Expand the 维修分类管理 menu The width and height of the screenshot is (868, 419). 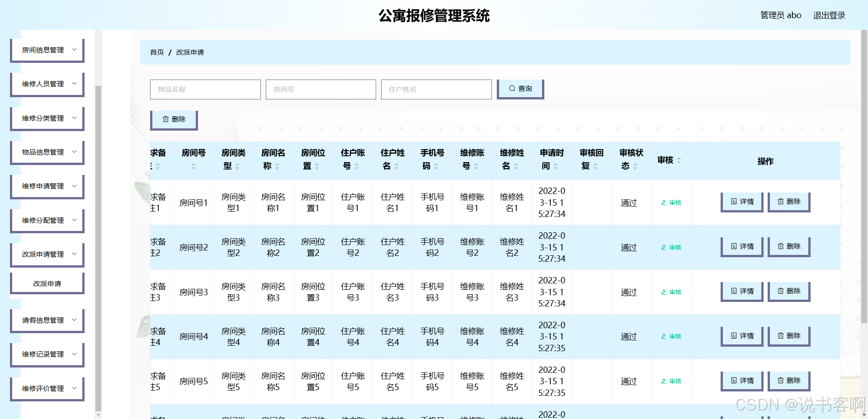coord(47,118)
